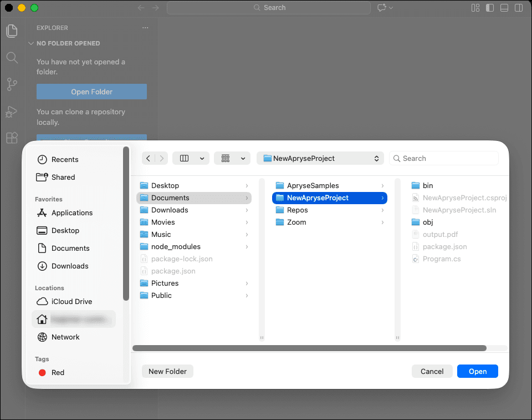The width and height of the screenshot is (532, 420).
Task: Toggle the secondary side bar layout icon
Action: pos(519,8)
